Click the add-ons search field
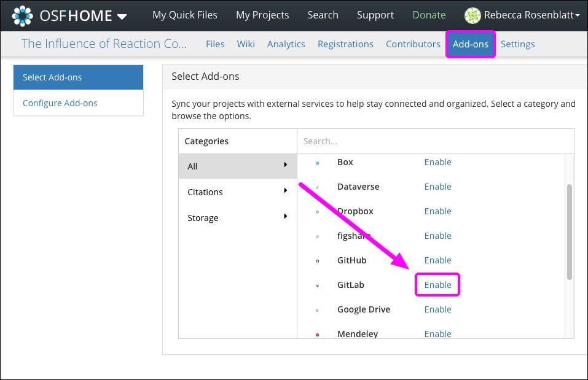 (x=430, y=141)
